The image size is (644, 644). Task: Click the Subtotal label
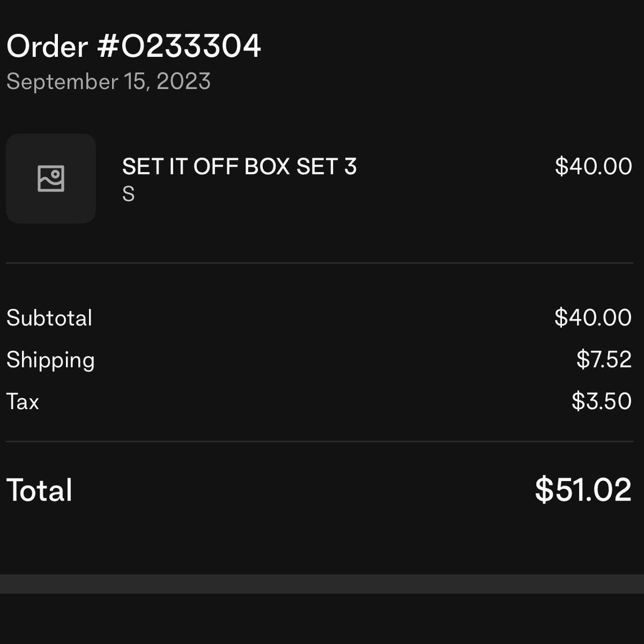click(49, 318)
